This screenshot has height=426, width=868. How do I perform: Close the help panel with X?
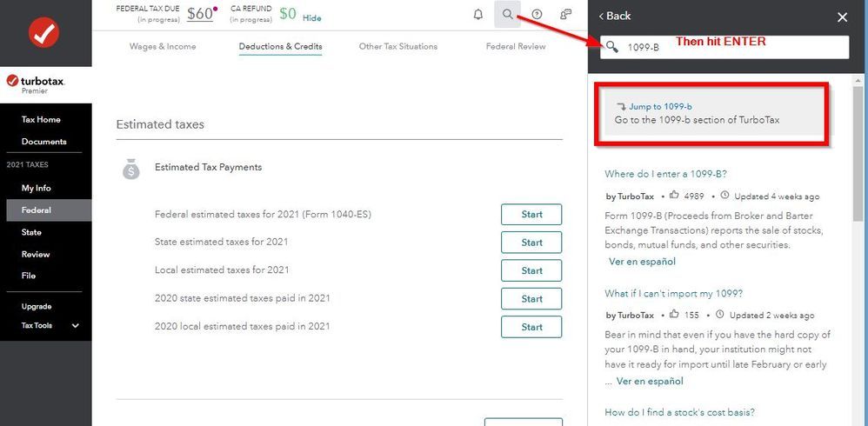(x=842, y=17)
